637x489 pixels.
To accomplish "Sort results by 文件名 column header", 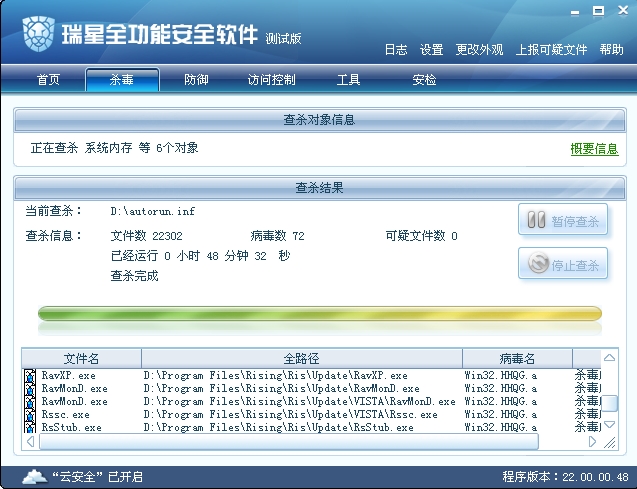I will 81,358.
